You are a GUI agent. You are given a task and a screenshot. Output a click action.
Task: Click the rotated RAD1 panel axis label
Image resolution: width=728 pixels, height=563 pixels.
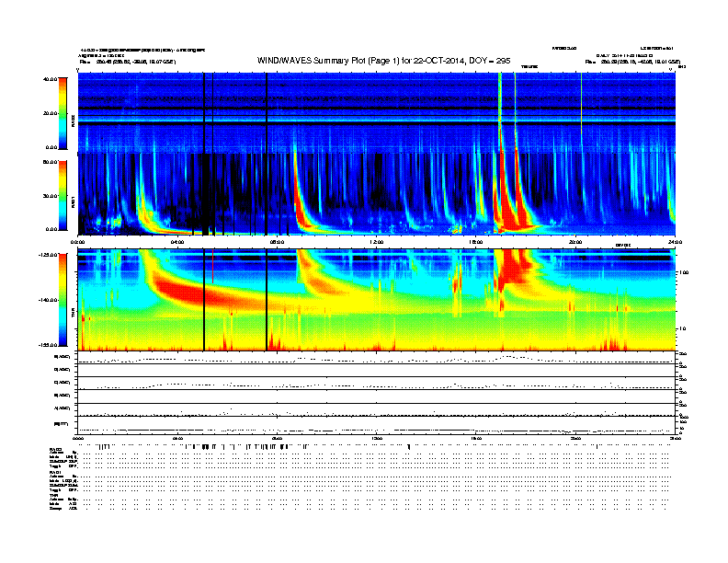73,201
